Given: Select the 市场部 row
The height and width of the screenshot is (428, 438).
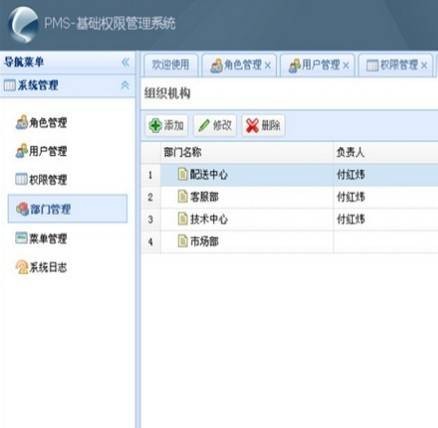Looking at the screenshot, I should point(290,242).
